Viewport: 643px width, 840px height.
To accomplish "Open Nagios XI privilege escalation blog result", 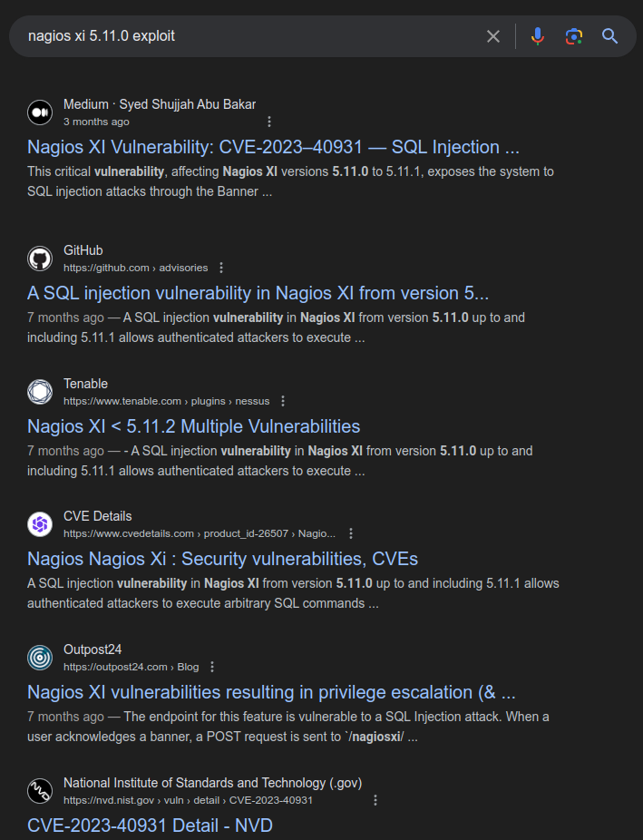I will (x=271, y=692).
